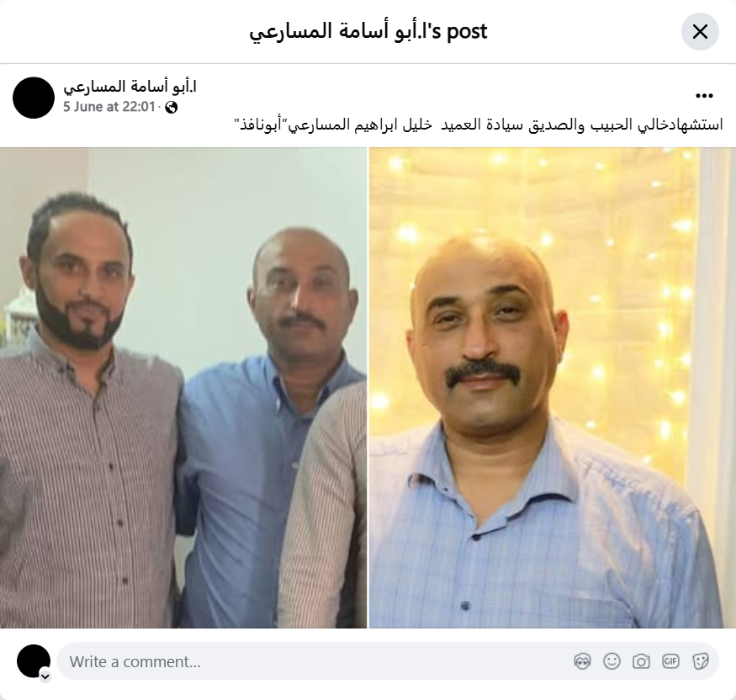
Task: Click the Write a comment field
Action: click(388, 661)
